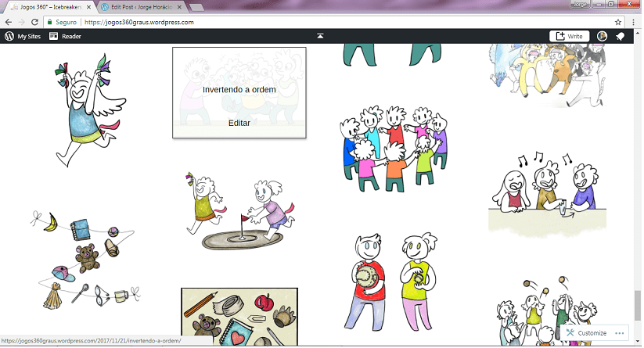Click the Editar link on the hovered post
The image size is (644, 348).
pyautogui.click(x=239, y=123)
